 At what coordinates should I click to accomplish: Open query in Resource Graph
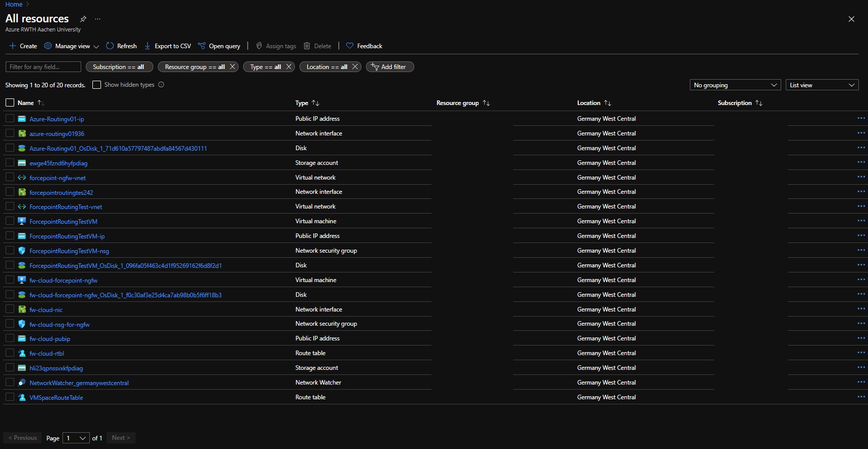coord(219,46)
